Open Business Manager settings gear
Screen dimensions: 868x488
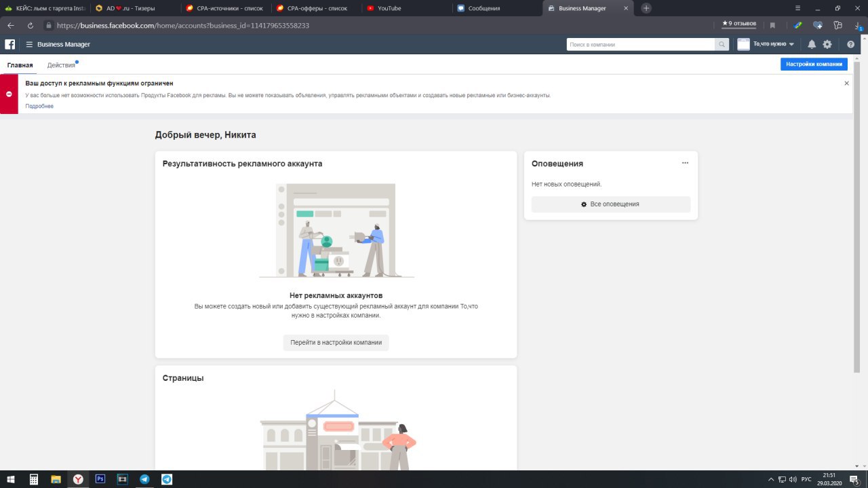(x=827, y=44)
